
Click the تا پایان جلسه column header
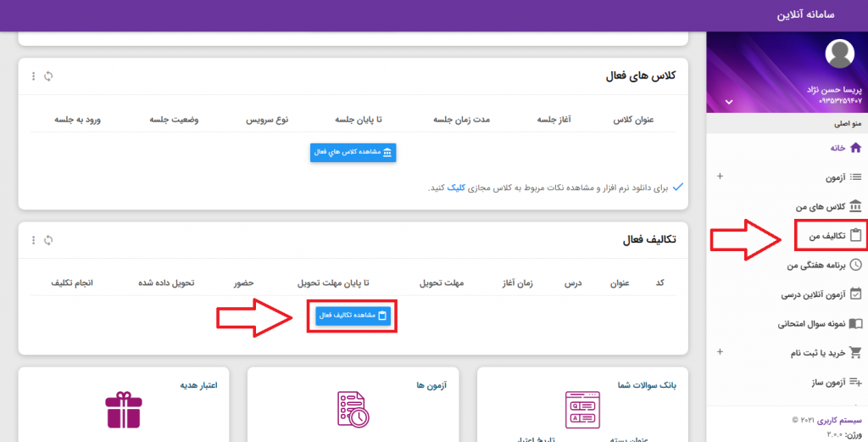coord(359,120)
